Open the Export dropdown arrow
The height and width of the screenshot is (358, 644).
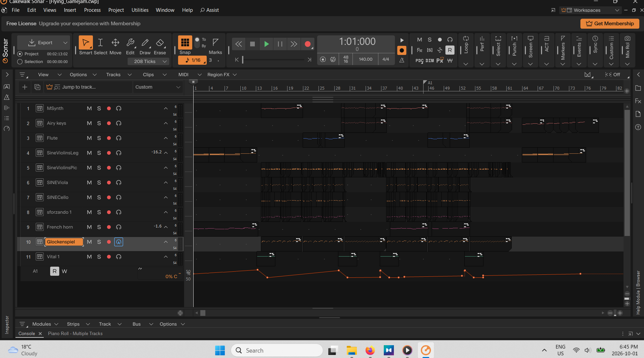[x=65, y=42]
